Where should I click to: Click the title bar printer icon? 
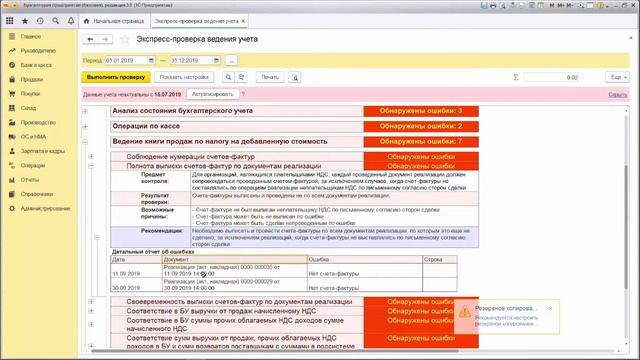point(493,5)
